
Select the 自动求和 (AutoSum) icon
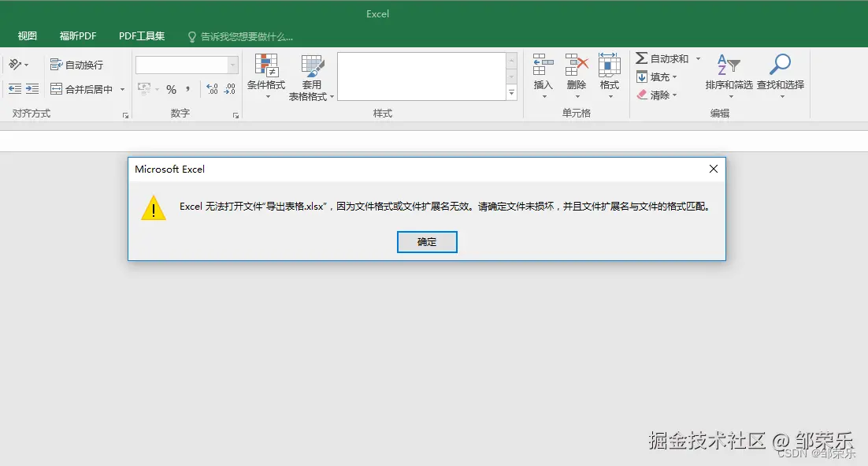tap(643, 58)
